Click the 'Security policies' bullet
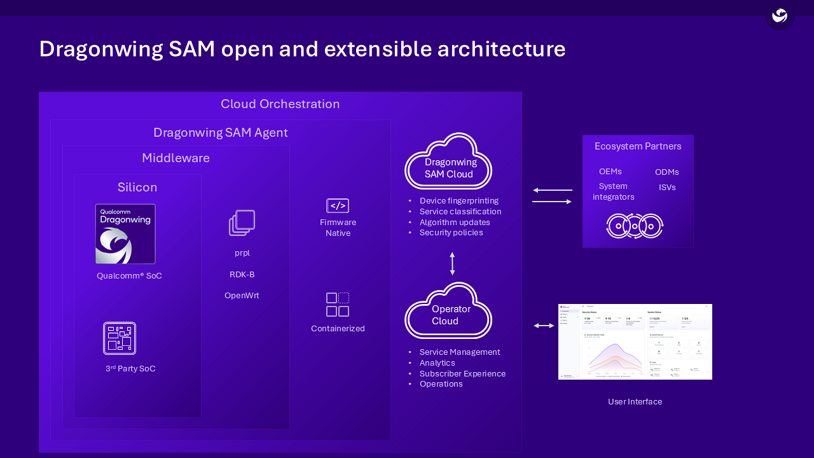 [451, 233]
